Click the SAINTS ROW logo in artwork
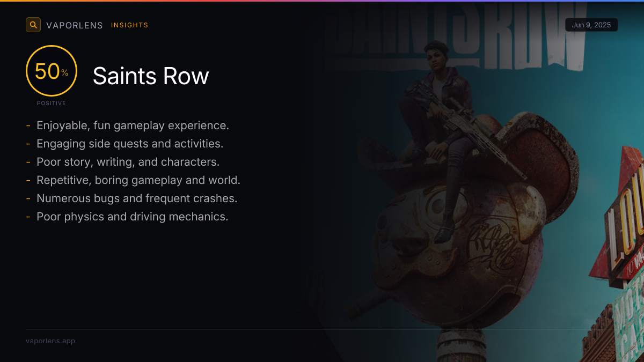Image resolution: width=644 pixels, height=362 pixels. click(x=455, y=35)
